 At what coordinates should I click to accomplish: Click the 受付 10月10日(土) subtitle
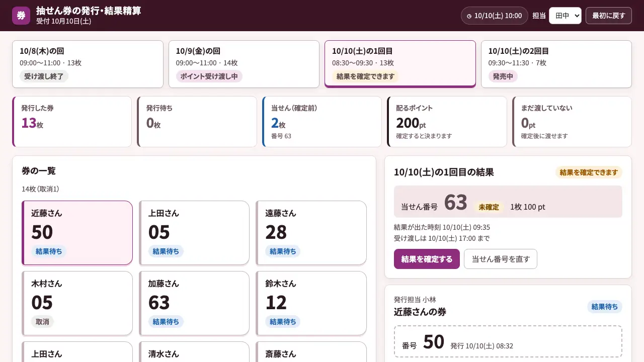(64, 21)
